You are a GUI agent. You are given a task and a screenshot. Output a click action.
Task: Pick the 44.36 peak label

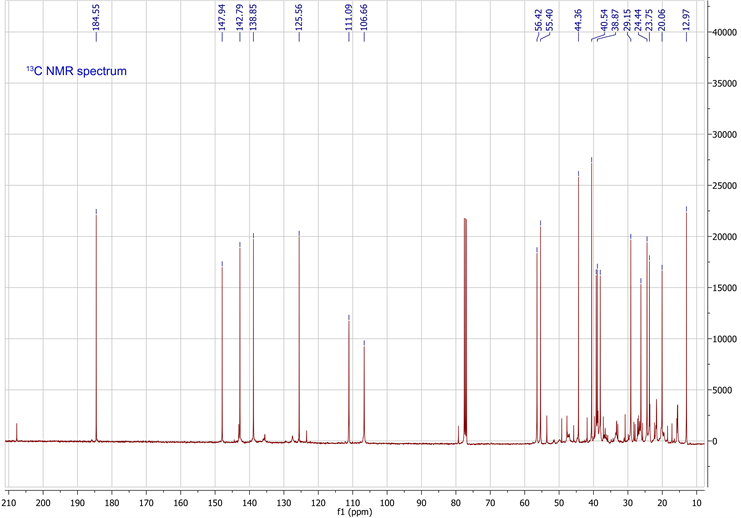(578, 20)
